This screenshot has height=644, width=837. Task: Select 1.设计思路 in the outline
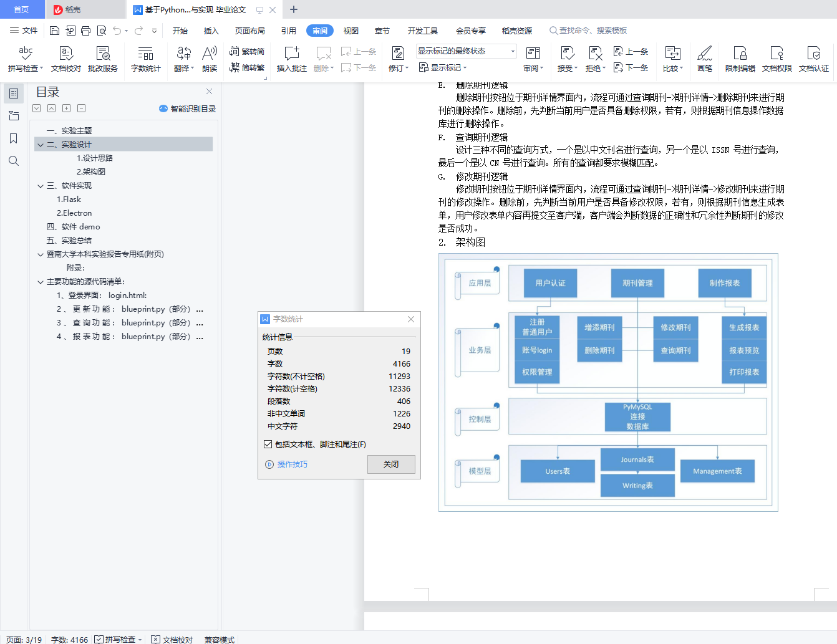click(95, 158)
